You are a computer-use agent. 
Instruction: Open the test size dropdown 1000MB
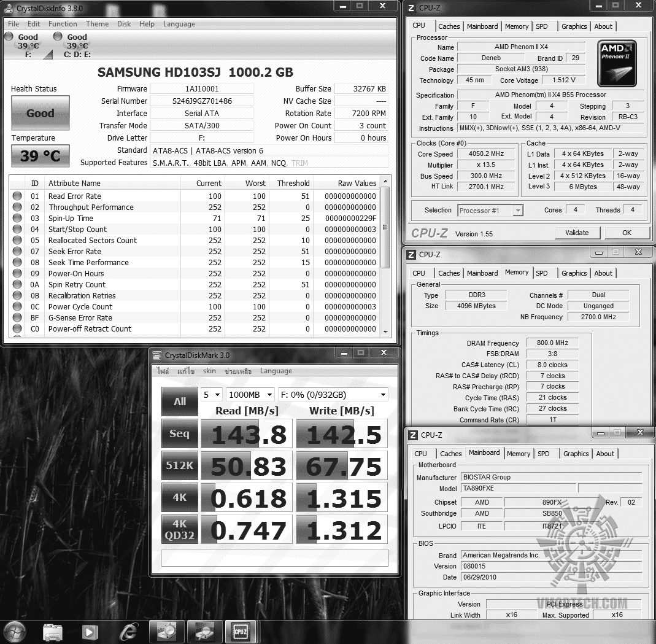coord(250,395)
